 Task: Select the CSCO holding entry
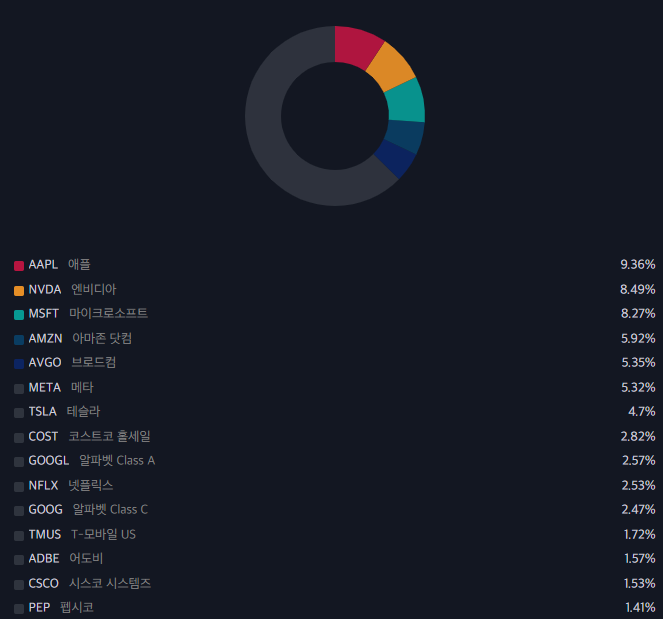[334, 583]
